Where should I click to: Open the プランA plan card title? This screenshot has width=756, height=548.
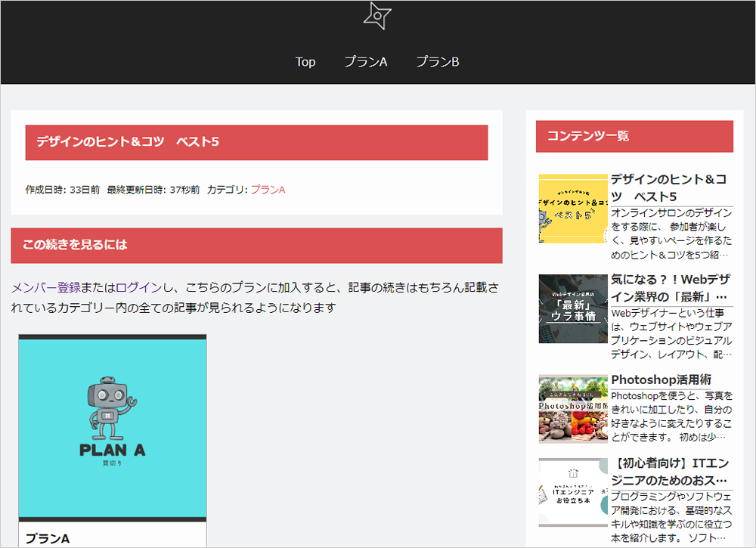point(47,538)
